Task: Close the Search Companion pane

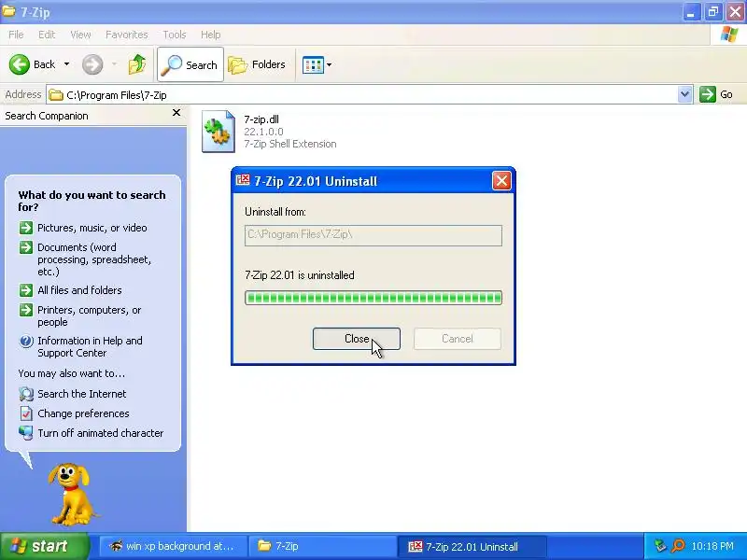Action: click(x=176, y=113)
